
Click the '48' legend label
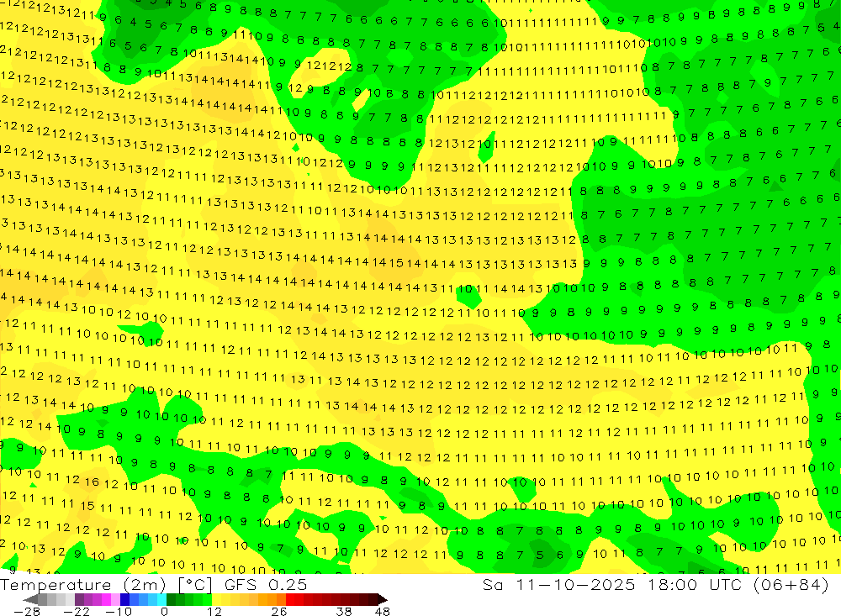tap(383, 612)
